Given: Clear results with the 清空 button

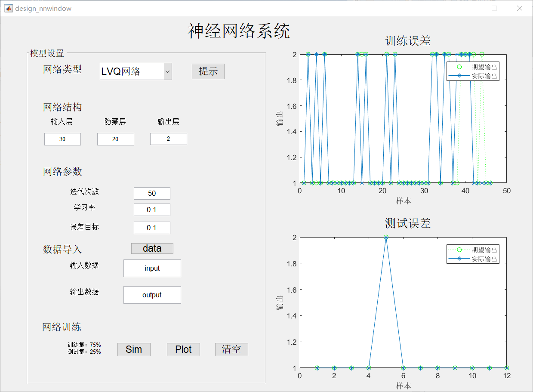Looking at the screenshot, I should pos(231,349).
